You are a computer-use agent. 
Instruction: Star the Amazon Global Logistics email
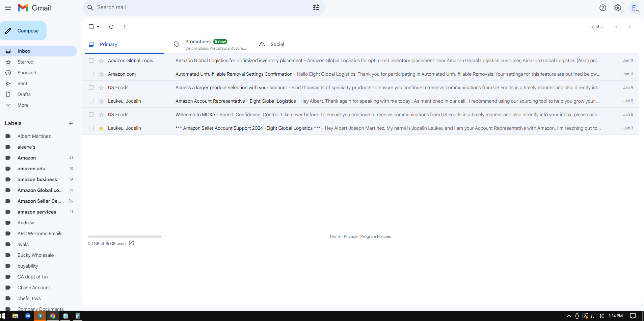coord(101,60)
